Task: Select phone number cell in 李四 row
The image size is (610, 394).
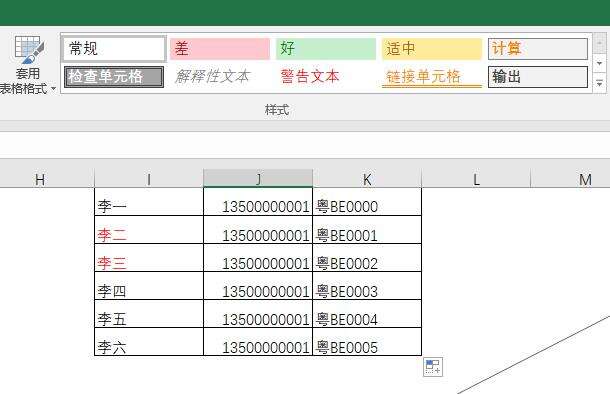Action: [258, 285]
